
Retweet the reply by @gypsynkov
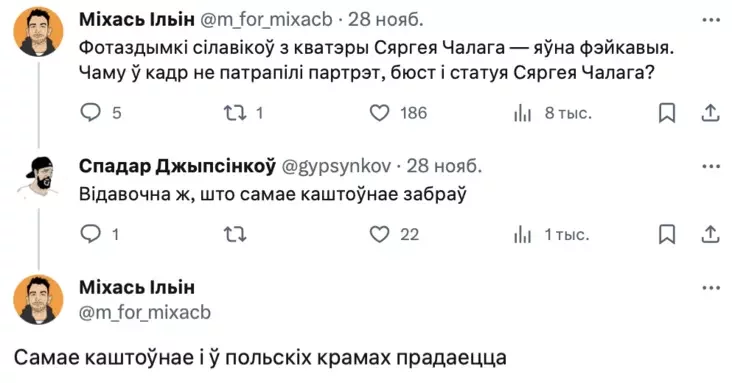(235, 234)
